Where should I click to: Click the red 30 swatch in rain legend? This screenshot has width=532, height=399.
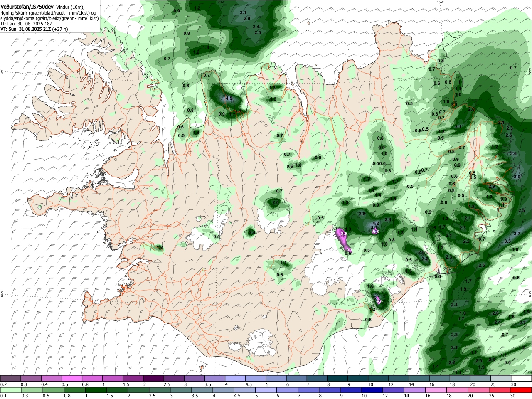coord(521,390)
